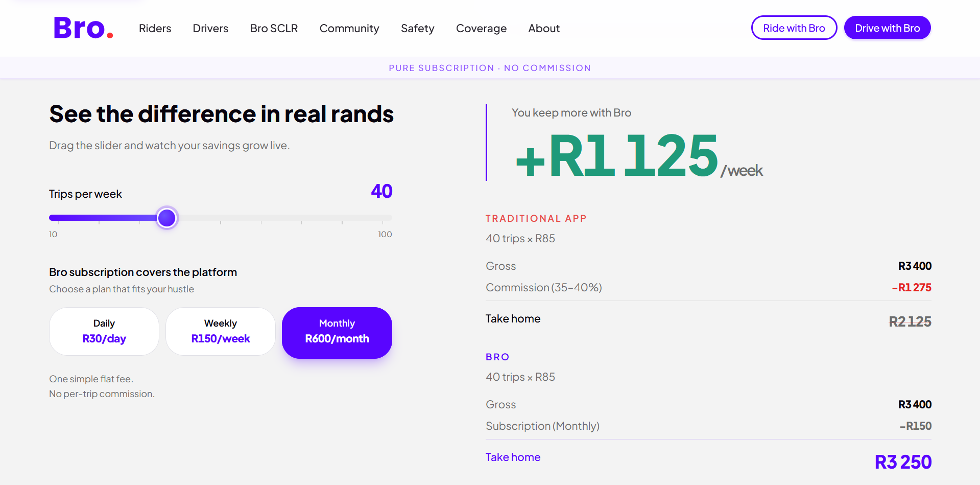The width and height of the screenshot is (980, 485).
Task: Open the About page
Action: 544,28
